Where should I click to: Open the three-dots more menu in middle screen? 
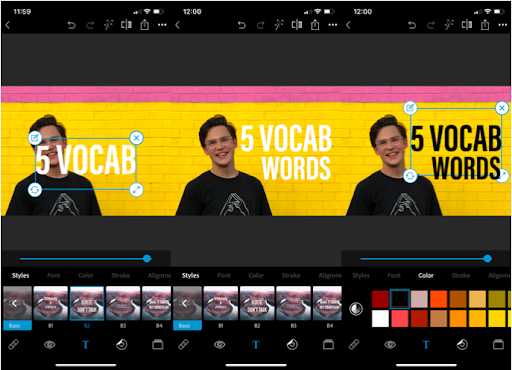[332, 25]
